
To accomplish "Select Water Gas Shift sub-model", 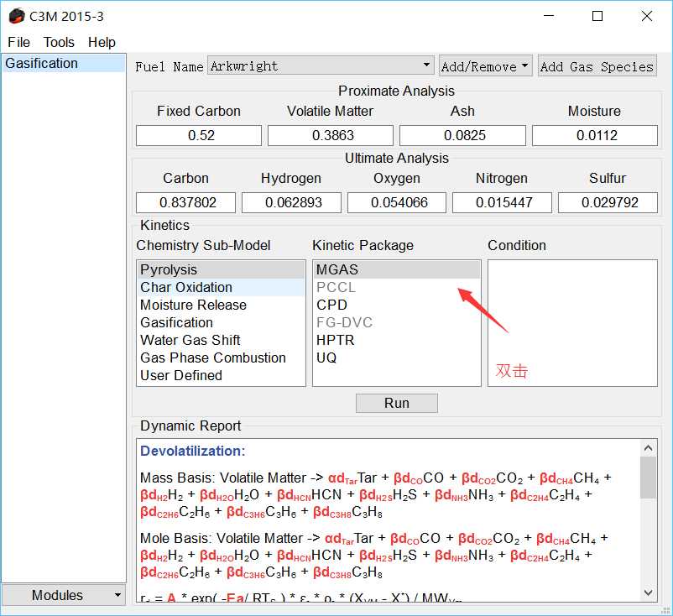I will pyautogui.click(x=221, y=340).
